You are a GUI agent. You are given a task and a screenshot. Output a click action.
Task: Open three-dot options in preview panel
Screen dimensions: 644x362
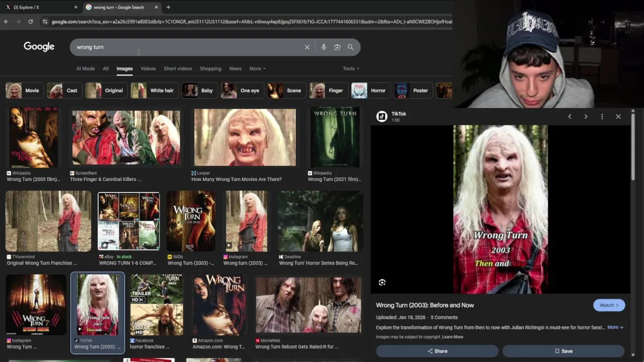click(x=602, y=117)
